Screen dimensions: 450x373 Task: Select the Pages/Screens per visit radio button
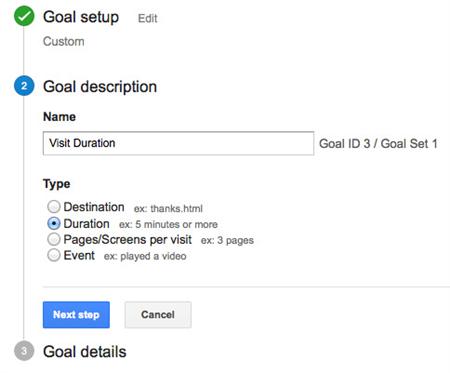(54, 239)
